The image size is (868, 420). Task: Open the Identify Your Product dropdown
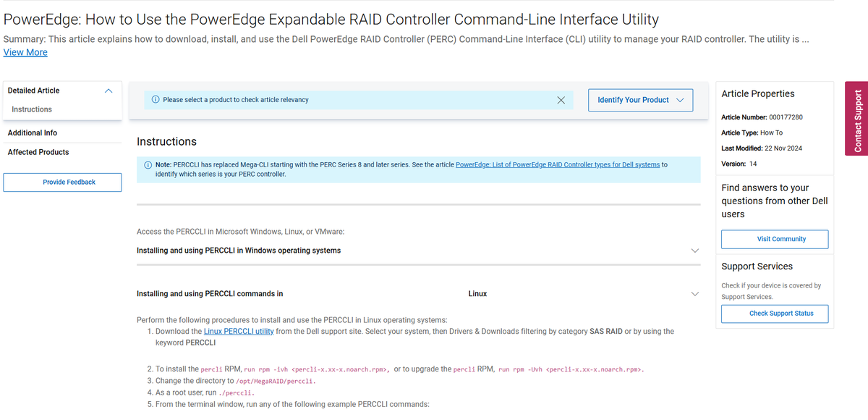click(x=640, y=100)
